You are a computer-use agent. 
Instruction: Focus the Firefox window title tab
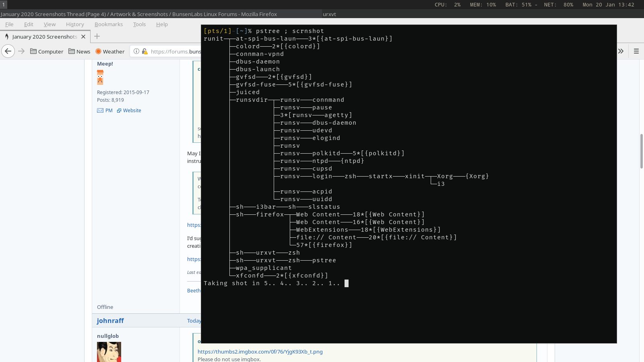(161, 14)
